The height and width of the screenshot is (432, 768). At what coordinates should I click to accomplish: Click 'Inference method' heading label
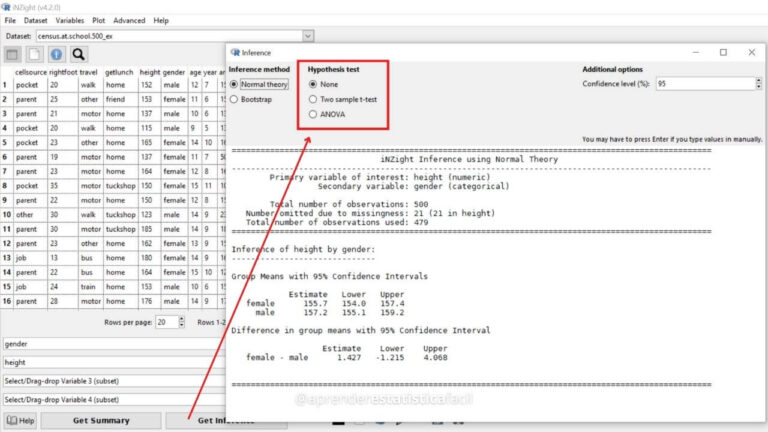(x=259, y=70)
